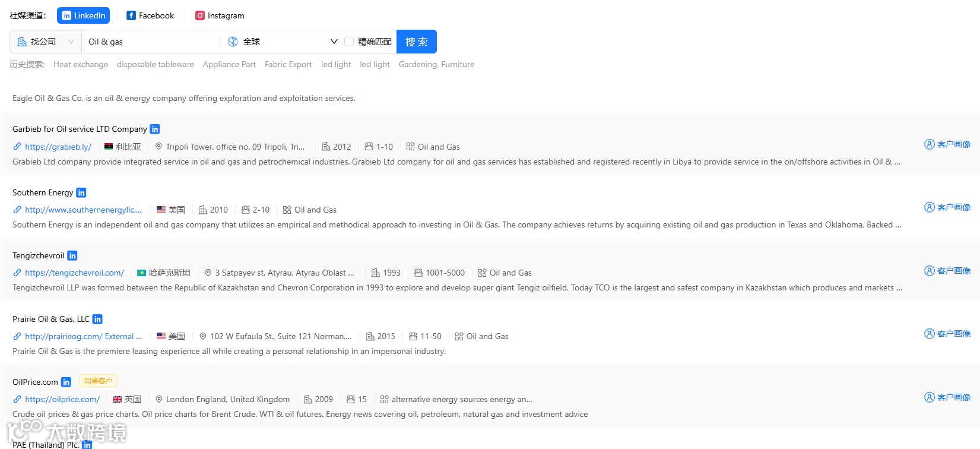Click the Southern Energy company name
The width and height of the screenshot is (980, 449).
[43, 192]
